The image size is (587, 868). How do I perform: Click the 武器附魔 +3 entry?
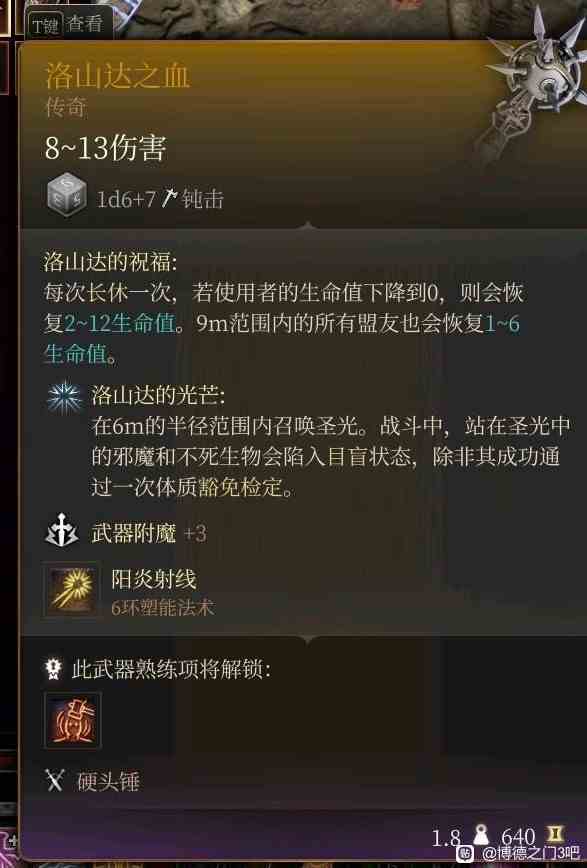tap(148, 533)
